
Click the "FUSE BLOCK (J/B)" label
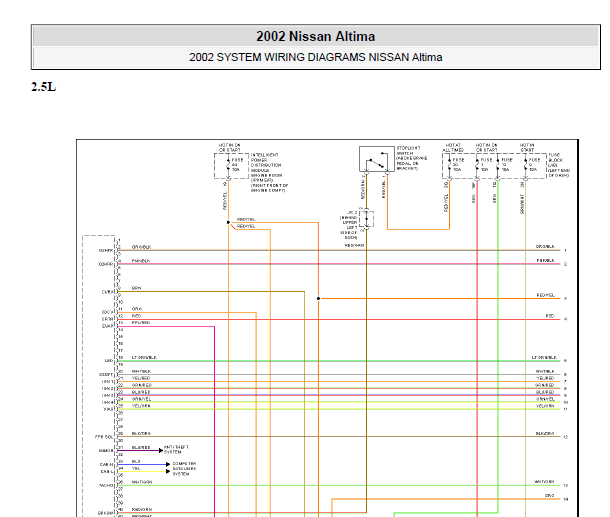[x=559, y=165]
